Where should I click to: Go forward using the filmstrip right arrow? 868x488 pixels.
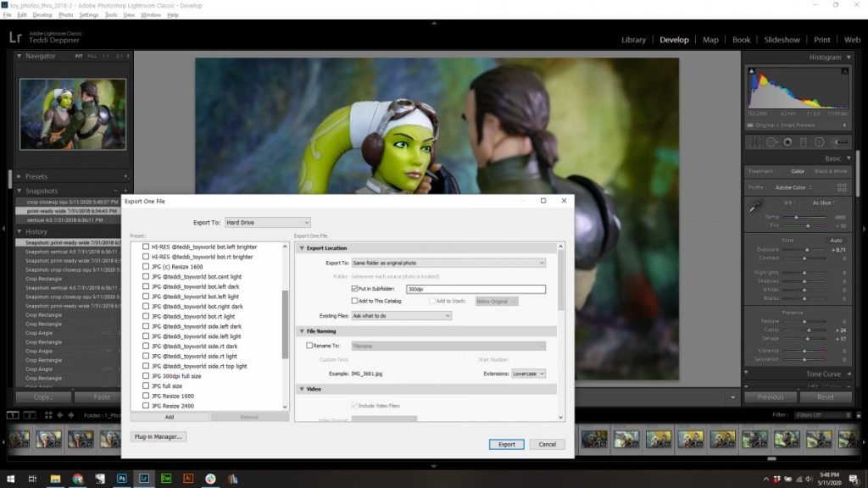(x=71, y=415)
